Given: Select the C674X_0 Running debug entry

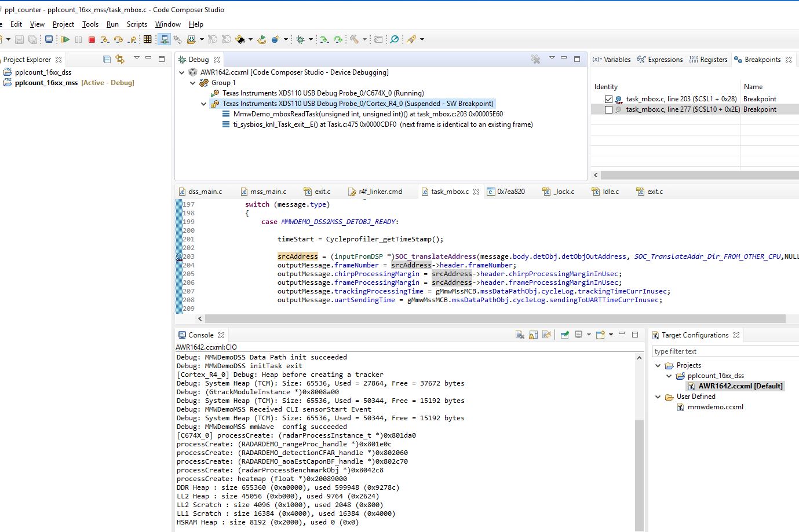Looking at the screenshot, I should (318, 93).
